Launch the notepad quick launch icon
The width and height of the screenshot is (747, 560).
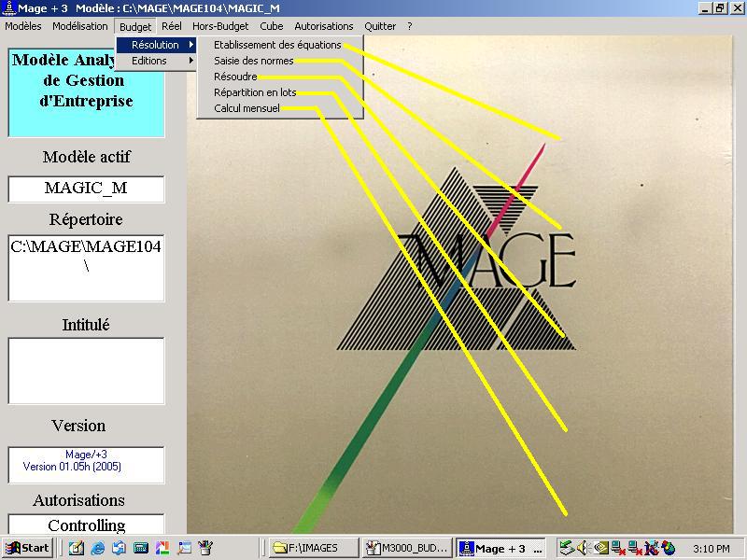(77, 548)
